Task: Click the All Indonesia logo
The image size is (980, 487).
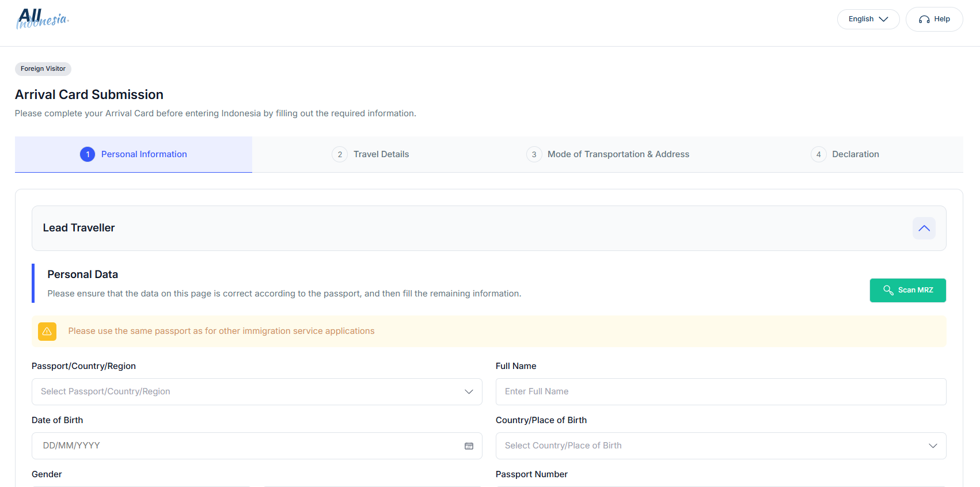Action: tap(43, 18)
